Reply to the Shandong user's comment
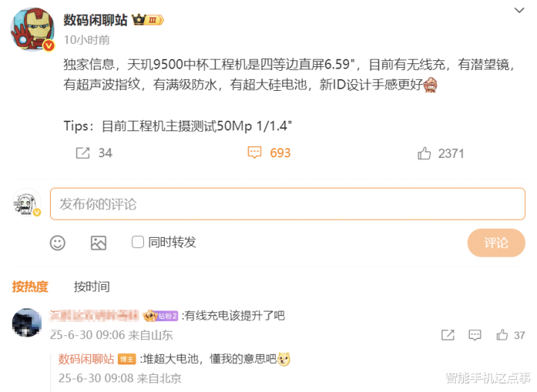This screenshot has height=392, width=537. point(474,335)
